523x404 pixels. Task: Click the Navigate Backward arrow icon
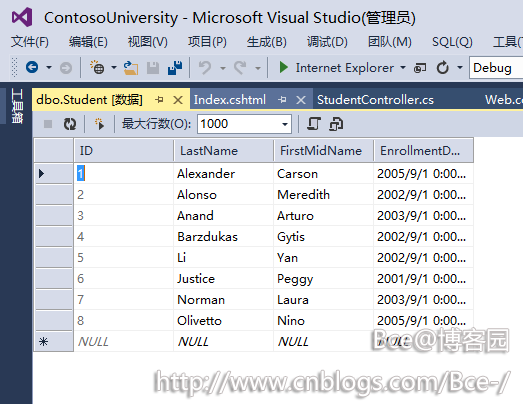(x=32, y=67)
